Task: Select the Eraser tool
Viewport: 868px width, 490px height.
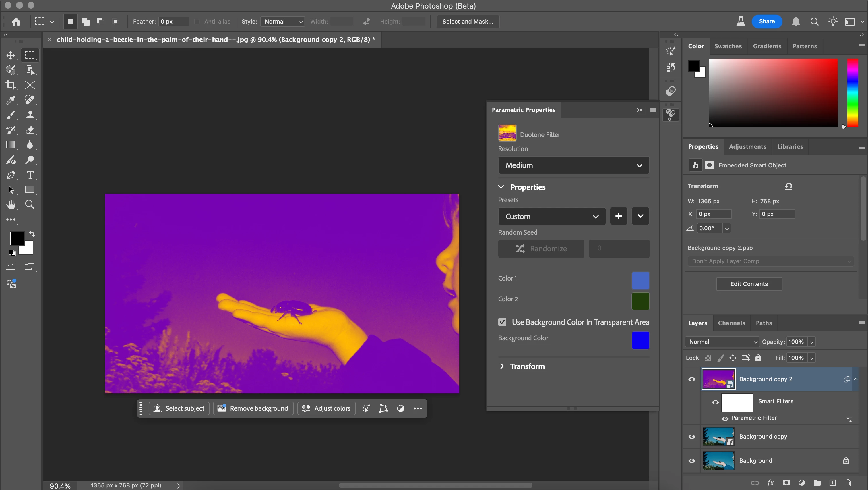Action: click(x=30, y=130)
